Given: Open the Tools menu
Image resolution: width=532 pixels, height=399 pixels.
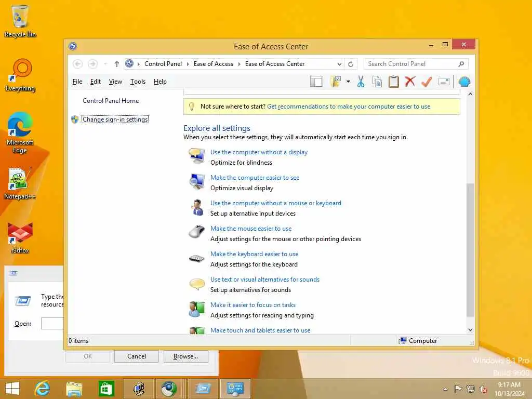Looking at the screenshot, I should point(138,82).
